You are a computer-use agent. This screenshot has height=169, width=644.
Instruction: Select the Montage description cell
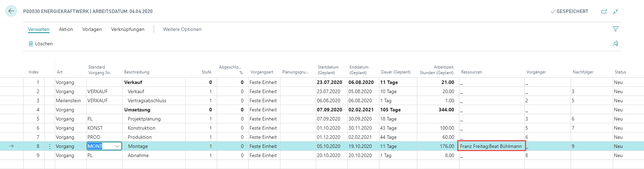(154, 146)
